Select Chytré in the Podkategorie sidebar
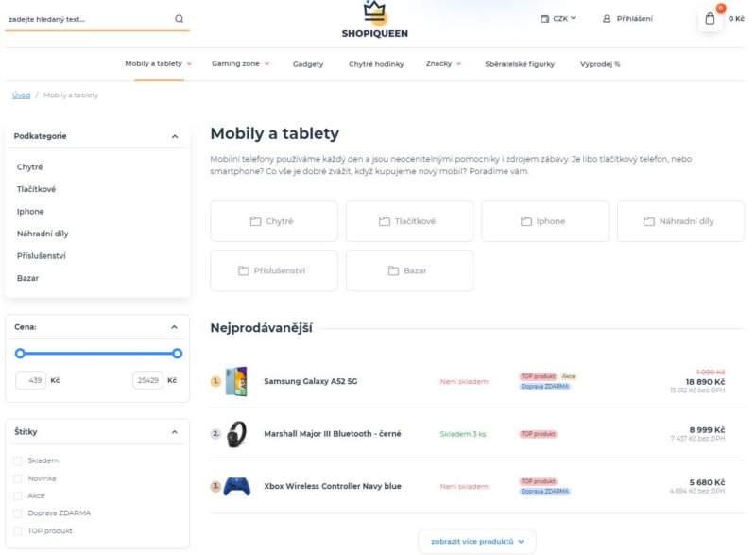The height and width of the screenshot is (555, 756). tap(30, 167)
